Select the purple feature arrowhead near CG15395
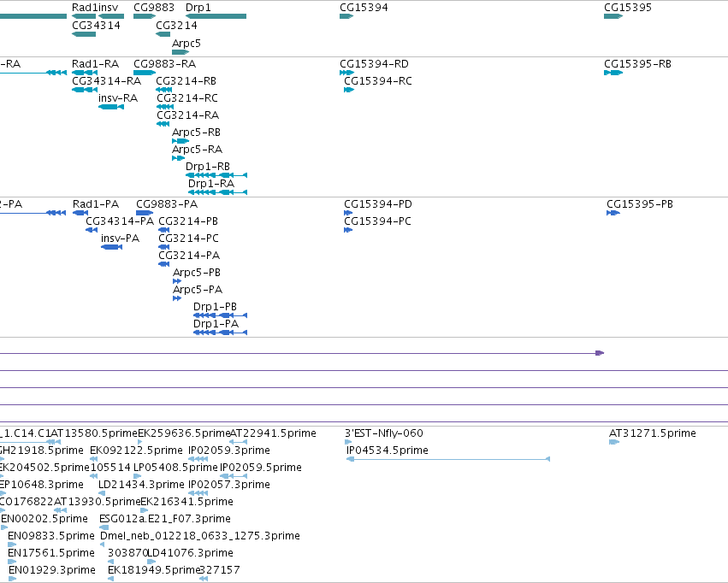The height and width of the screenshot is (583, 728). tap(600, 353)
